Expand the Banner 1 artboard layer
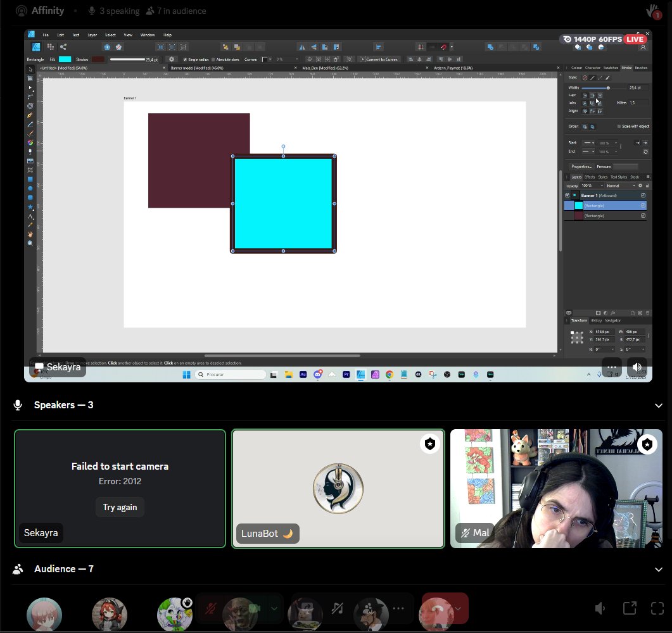The width and height of the screenshot is (672, 633). (567, 196)
